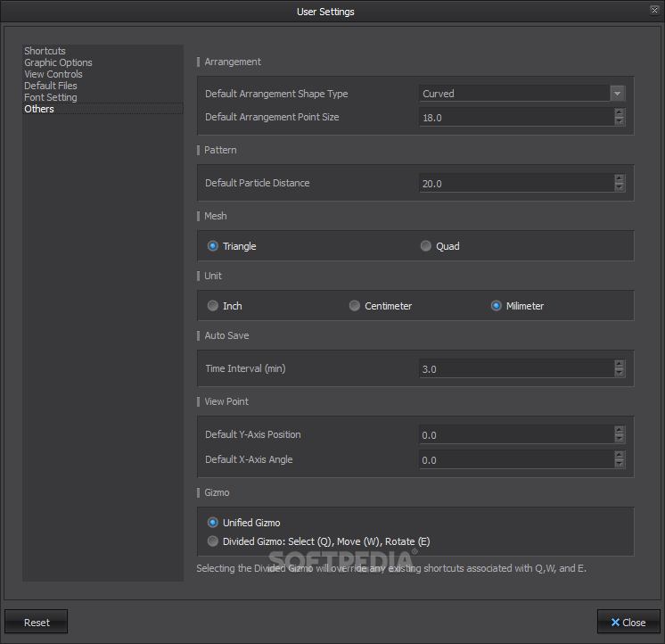The height and width of the screenshot is (644, 665).
Task: Click the Gizmo section heading
Action: click(217, 492)
